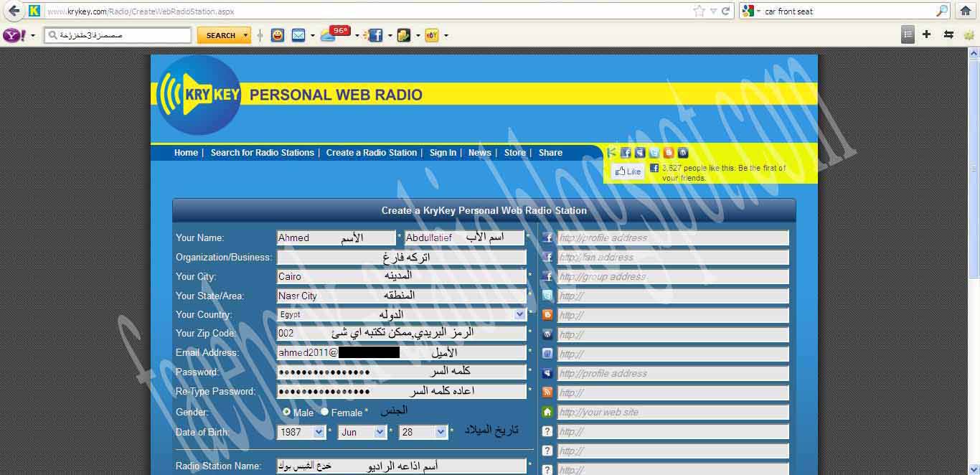Open the birth month dropdown showing Jun

coord(362,432)
